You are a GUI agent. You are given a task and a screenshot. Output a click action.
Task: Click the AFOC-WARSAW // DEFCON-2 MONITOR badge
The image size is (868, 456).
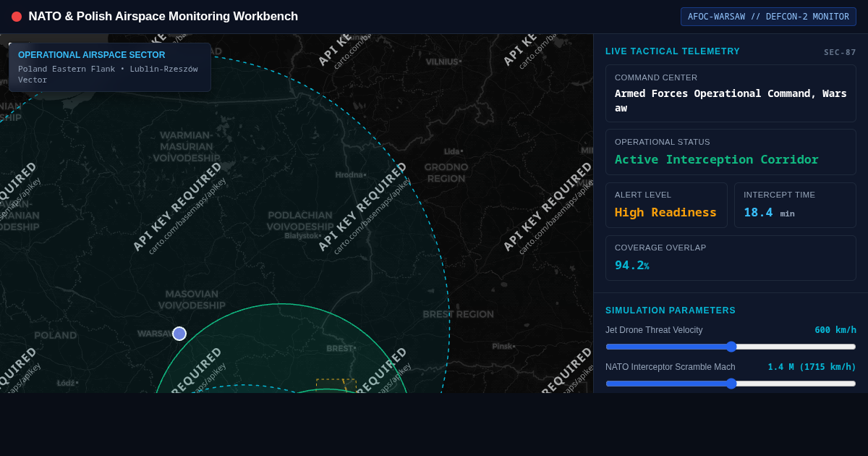[768, 17]
